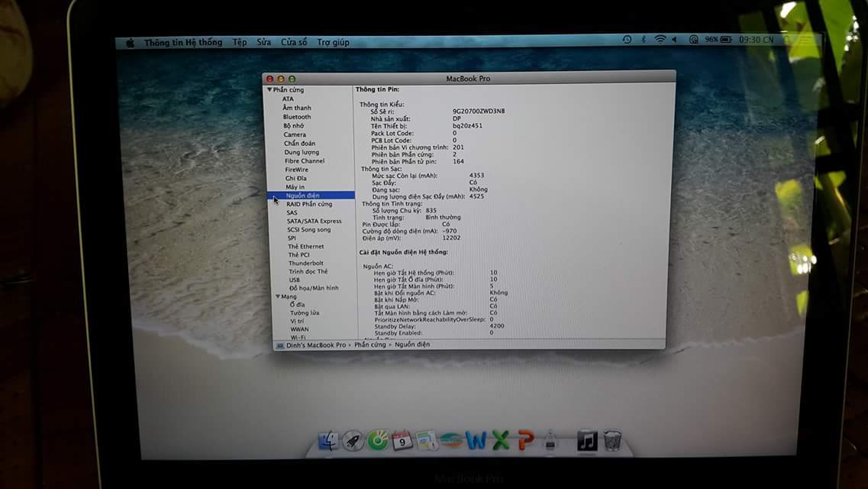The width and height of the screenshot is (868, 489).
Task: Click Phần cứng in the bottom path bar
Action: (x=370, y=345)
